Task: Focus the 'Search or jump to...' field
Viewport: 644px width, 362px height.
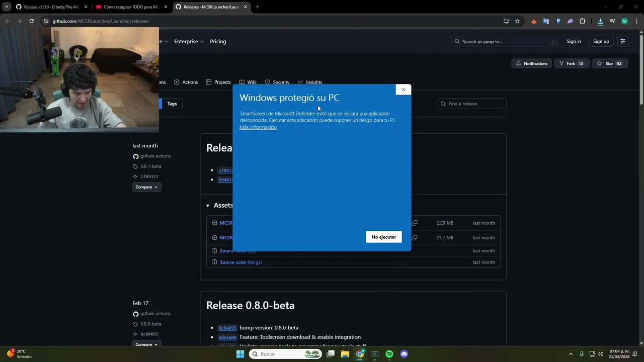Action: [x=506, y=41]
